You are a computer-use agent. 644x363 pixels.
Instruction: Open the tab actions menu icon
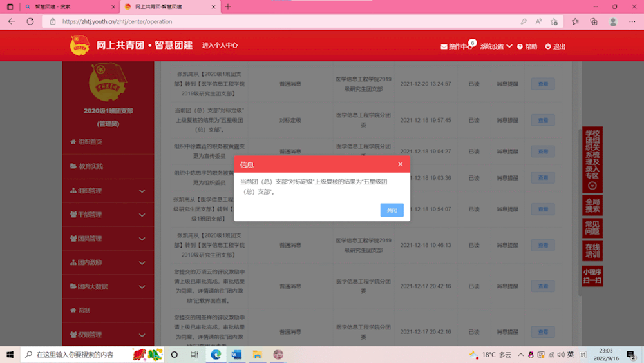pos(10,6)
